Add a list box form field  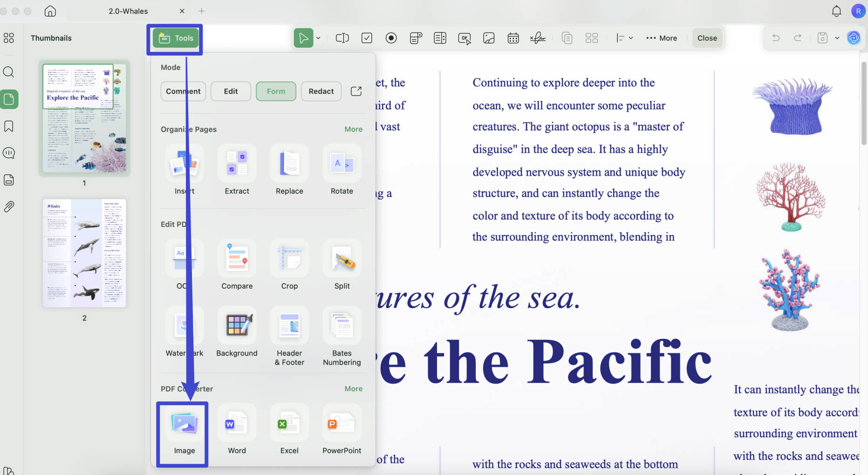pos(440,38)
